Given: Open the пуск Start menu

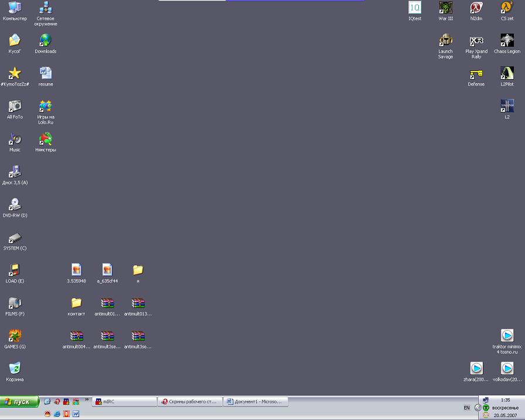Looking at the screenshot, I should 19,402.
